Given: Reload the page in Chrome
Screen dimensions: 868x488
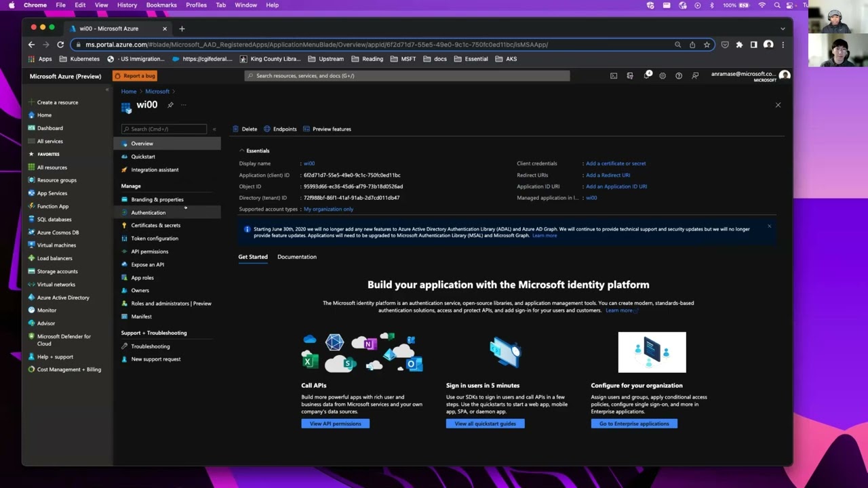Looking at the screenshot, I should click(x=60, y=45).
